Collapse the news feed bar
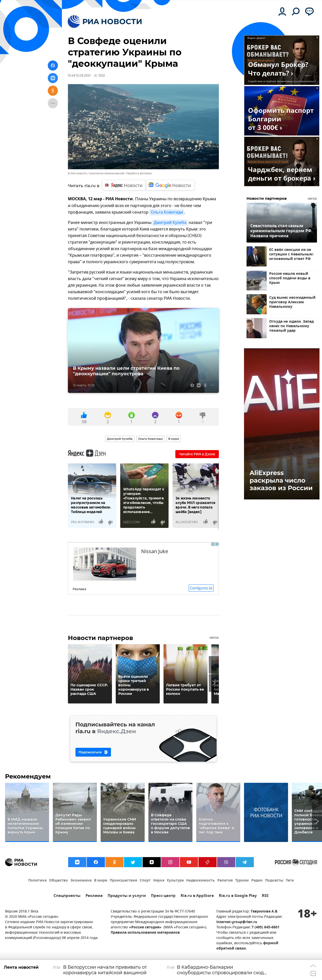 (313, 973)
